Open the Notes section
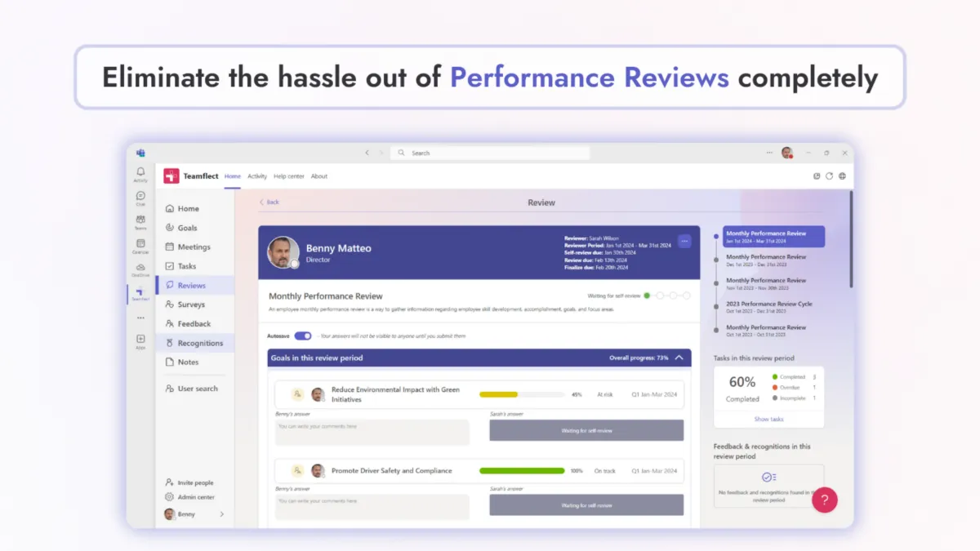 point(185,362)
